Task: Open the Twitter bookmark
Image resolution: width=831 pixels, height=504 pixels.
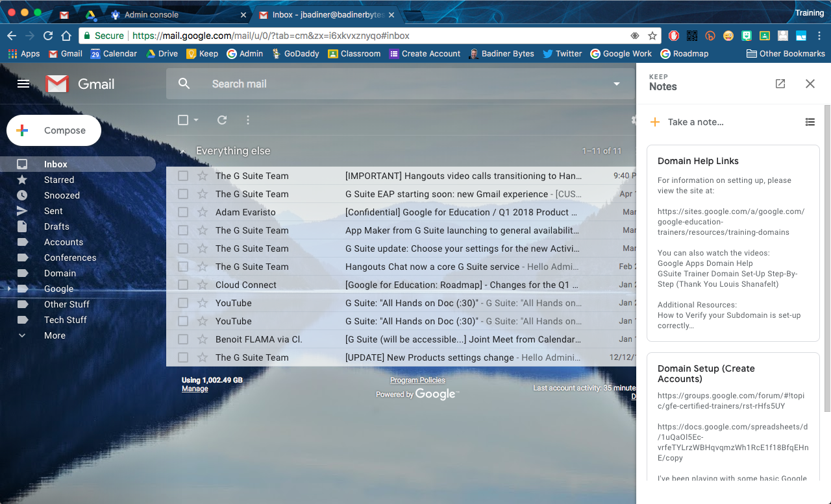Action: point(562,54)
